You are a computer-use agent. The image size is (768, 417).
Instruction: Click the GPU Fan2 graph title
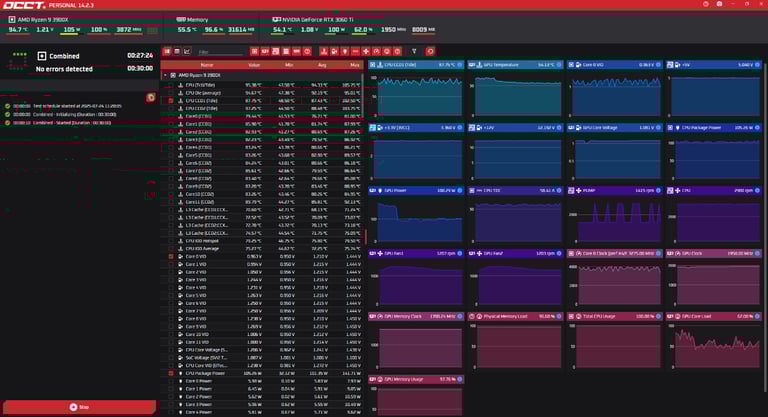[x=495, y=253]
